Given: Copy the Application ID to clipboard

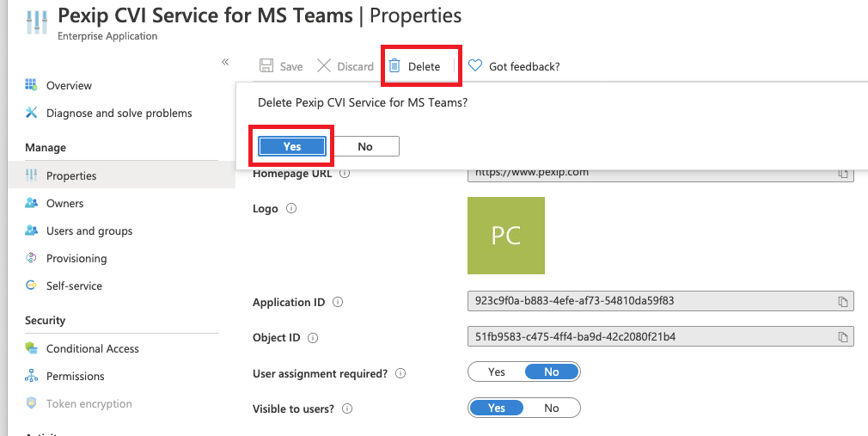Looking at the screenshot, I should click(843, 302).
